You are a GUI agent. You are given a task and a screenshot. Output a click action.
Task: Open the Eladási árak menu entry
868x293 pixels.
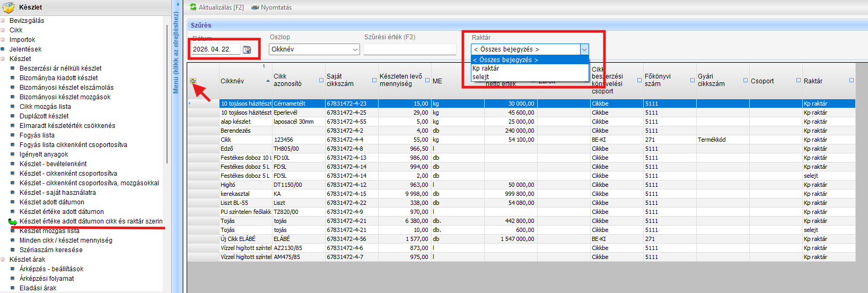click(x=38, y=288)
